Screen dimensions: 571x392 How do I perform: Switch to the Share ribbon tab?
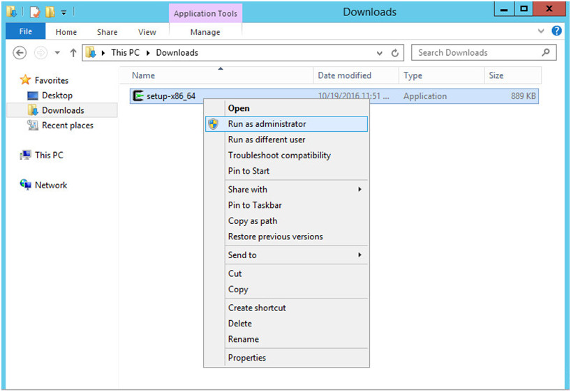tap(107, 32)
